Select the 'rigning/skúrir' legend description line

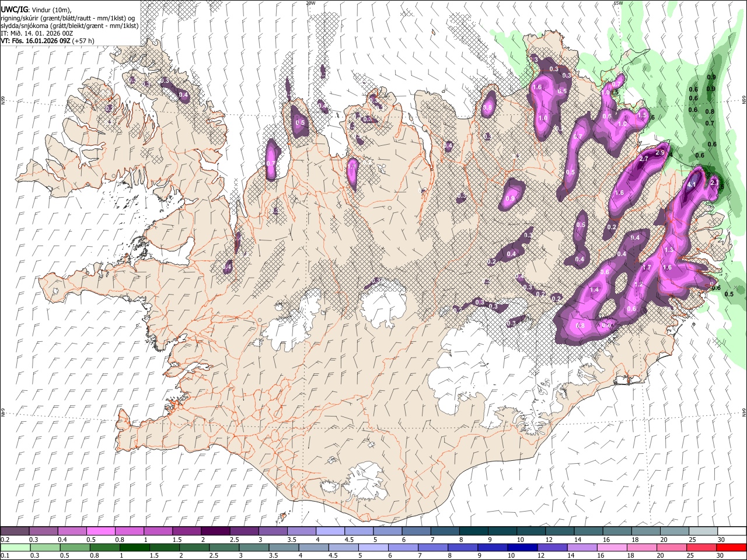pos(67,18)
